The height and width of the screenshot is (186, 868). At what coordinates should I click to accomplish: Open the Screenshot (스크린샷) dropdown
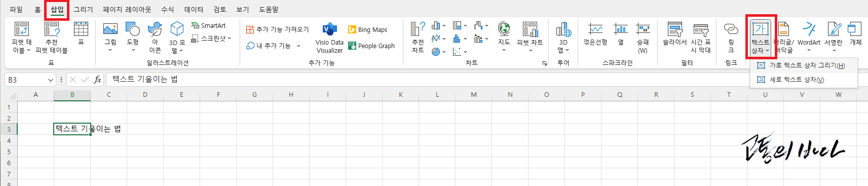click(211, 38)
